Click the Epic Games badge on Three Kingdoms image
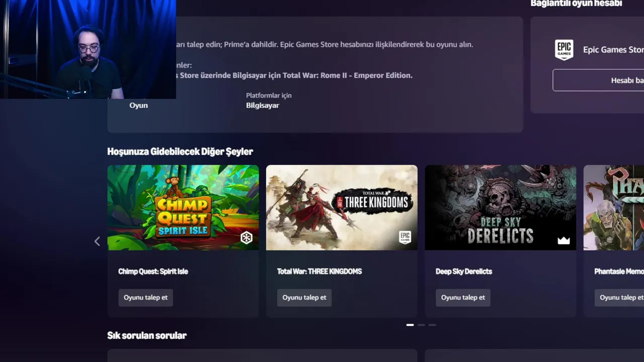The width and height of the screenshot is (644, 362). (405, 237)
